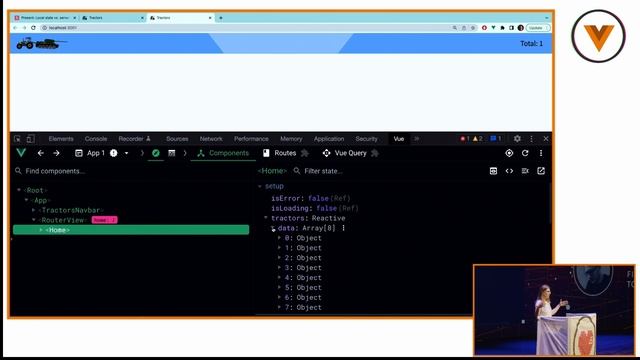640x360 pixels.
Task: Open the menu beside data Array[8]
Action: coord(344,228)
